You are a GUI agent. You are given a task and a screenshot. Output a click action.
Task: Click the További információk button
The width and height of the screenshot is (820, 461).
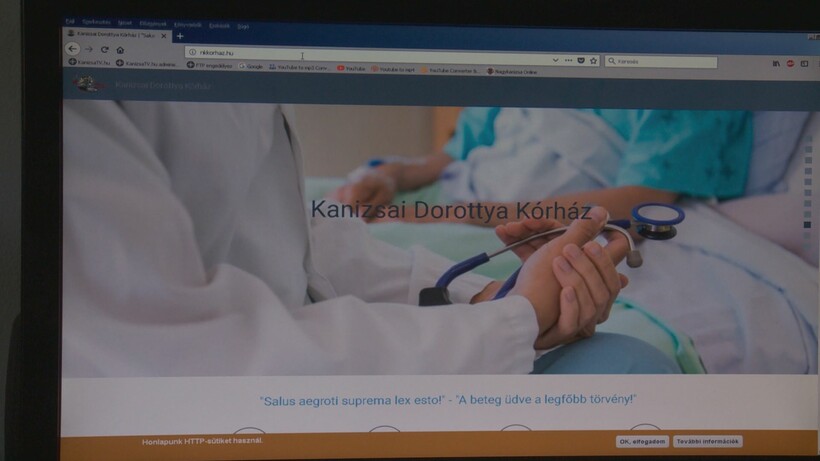tap(708, 442)
